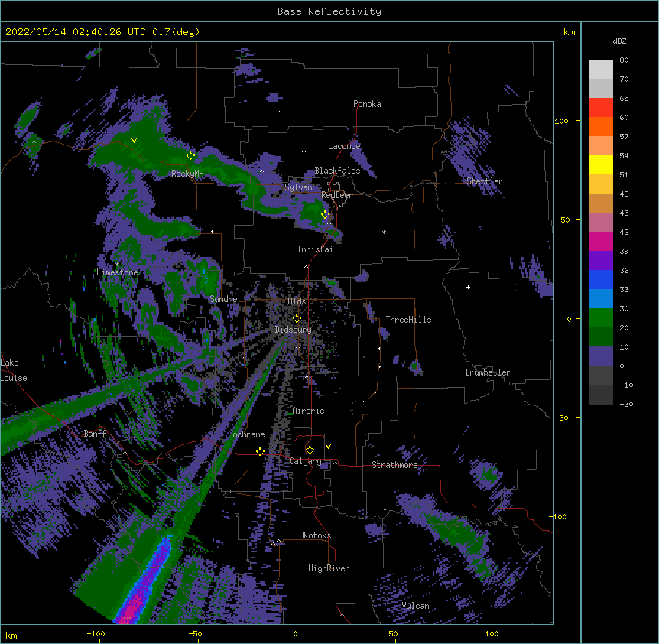Select the Strathmore label

point(394,465)
